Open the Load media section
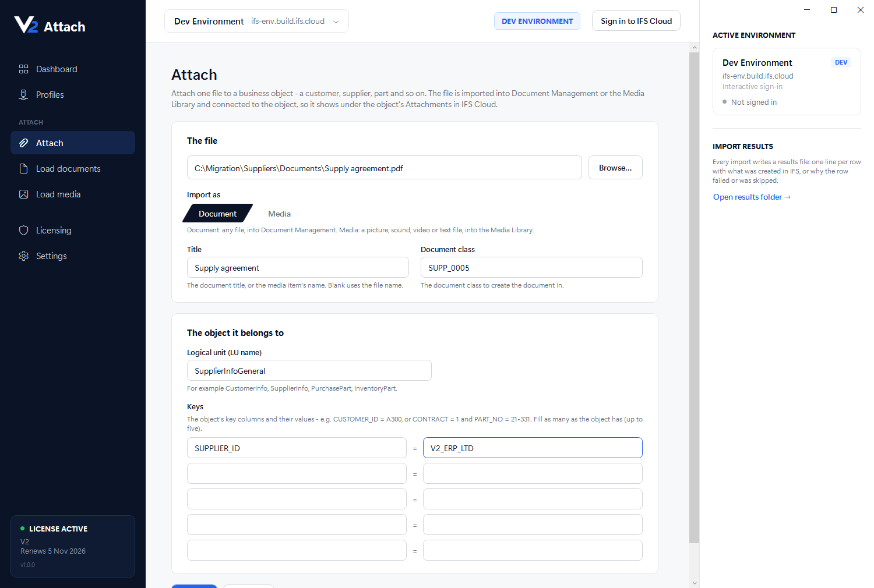 (x=73, y=194)
